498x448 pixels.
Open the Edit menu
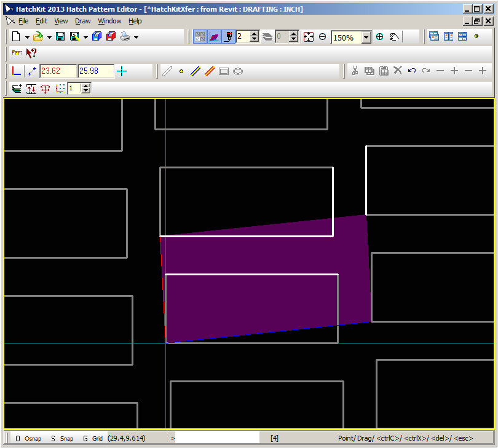41,22
